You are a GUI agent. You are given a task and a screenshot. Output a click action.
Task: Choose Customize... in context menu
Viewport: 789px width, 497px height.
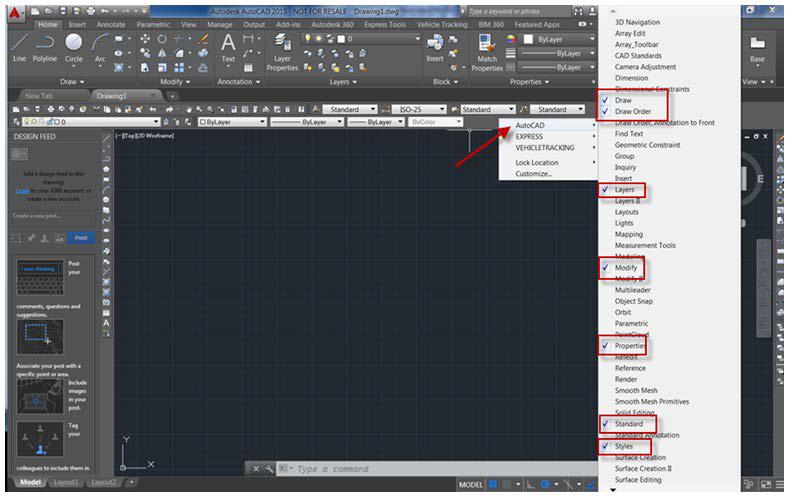click(x=534, y=174)
